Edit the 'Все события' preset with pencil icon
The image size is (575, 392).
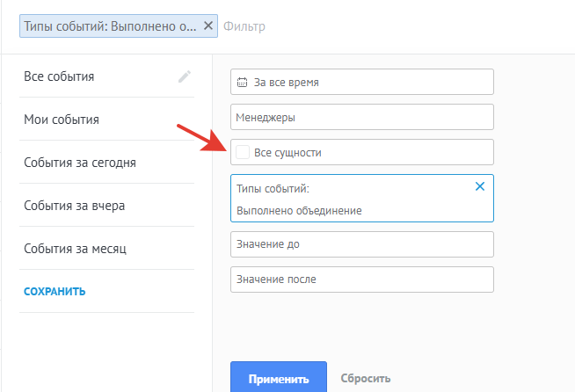tap(184, 76)
